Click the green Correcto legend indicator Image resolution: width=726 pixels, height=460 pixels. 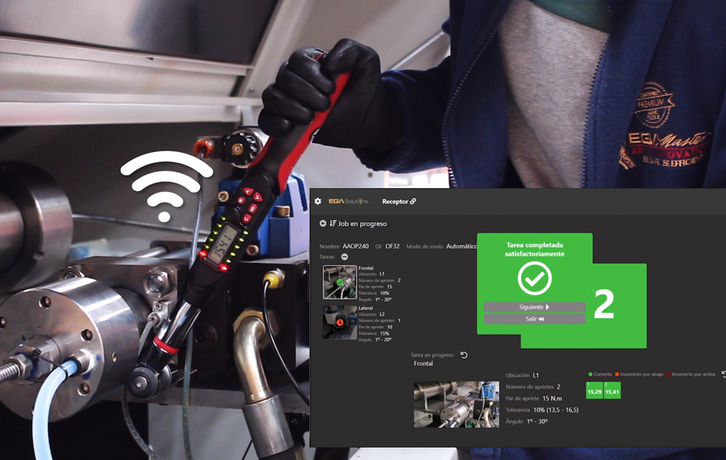589,373
